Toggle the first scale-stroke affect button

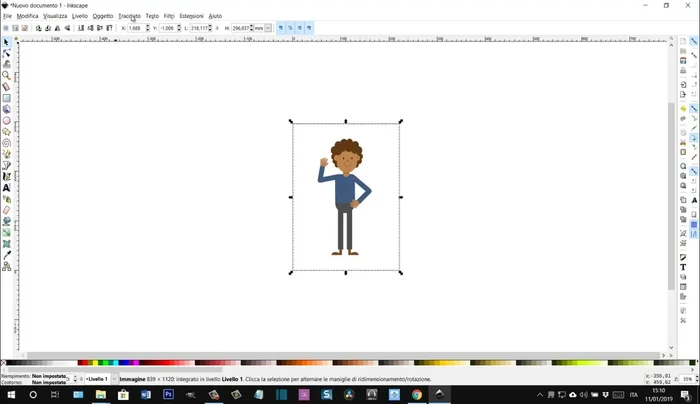tap(281, 28)
